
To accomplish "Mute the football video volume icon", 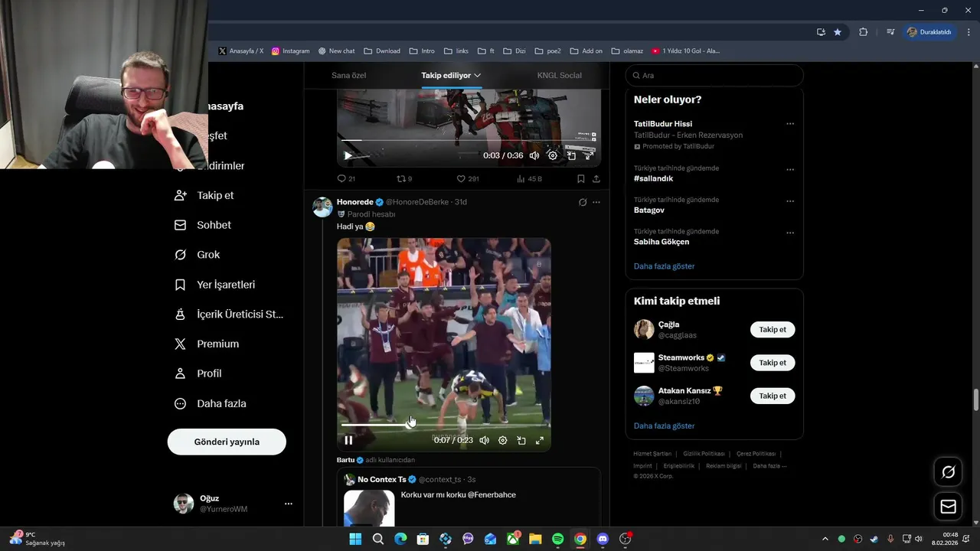I will point(484,440).
